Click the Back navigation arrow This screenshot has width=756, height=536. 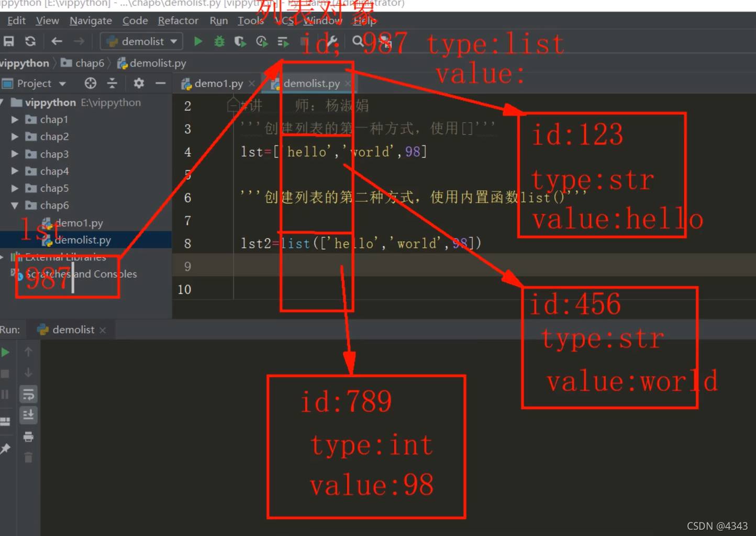pos(57,41)
